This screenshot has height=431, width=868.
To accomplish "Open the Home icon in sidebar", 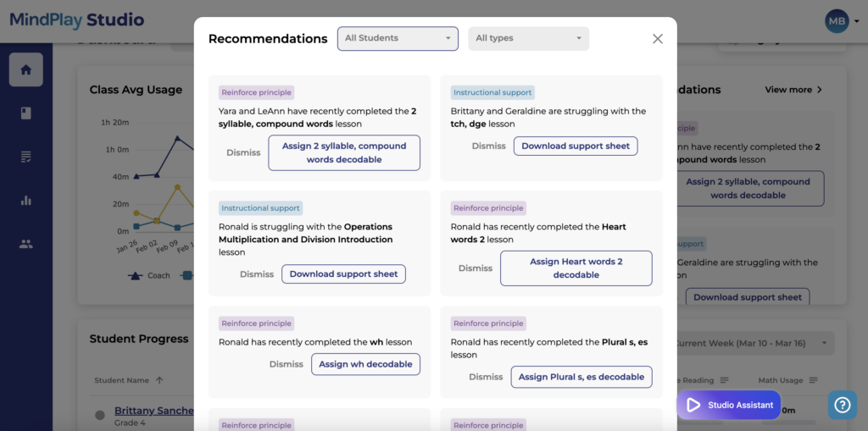I will (x=26, y=69).
